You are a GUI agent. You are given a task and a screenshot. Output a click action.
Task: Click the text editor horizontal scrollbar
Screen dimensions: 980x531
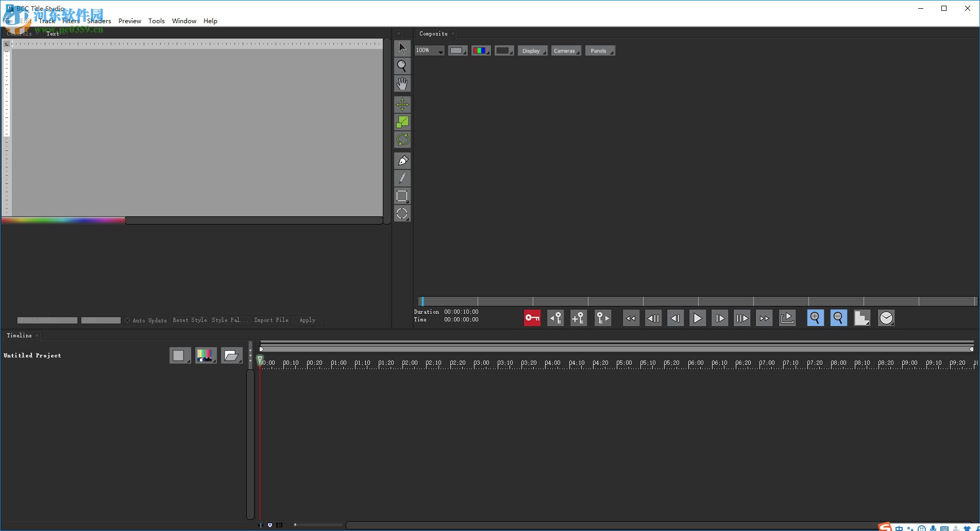click(x=254, y=220)
